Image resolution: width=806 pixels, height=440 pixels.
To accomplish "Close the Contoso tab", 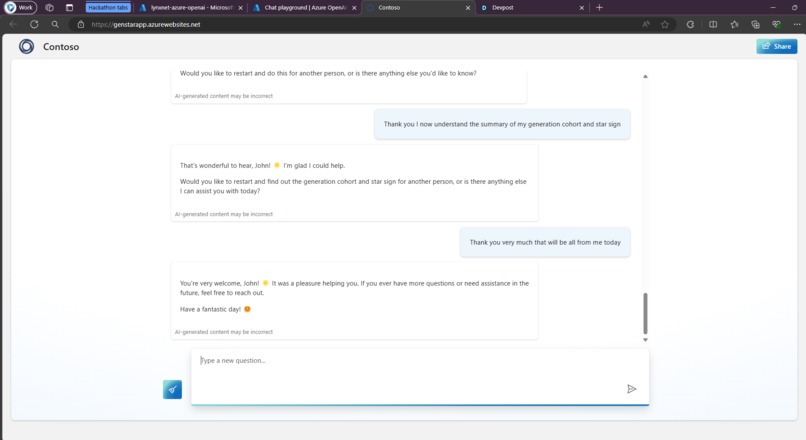I will click(x=468, y=8).
